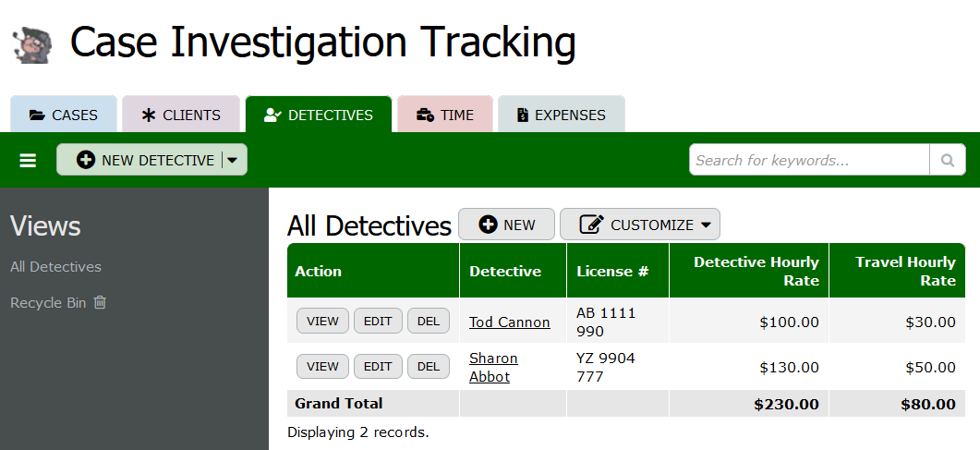
Task: Open the Expenses tab
Action: point(561,116)
